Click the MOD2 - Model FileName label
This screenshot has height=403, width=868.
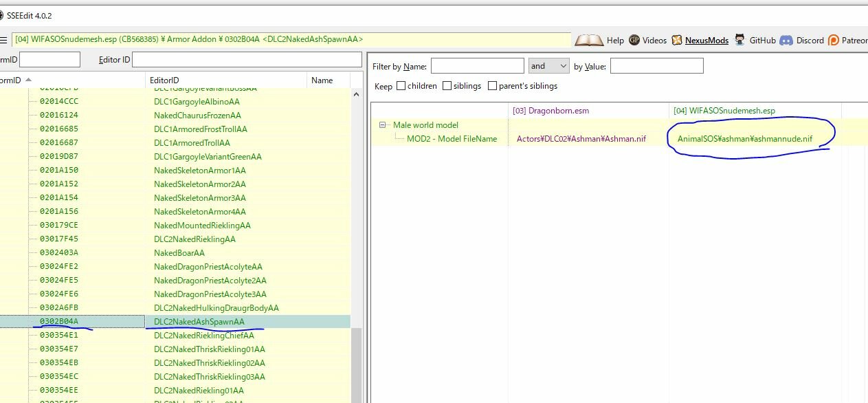452,139
